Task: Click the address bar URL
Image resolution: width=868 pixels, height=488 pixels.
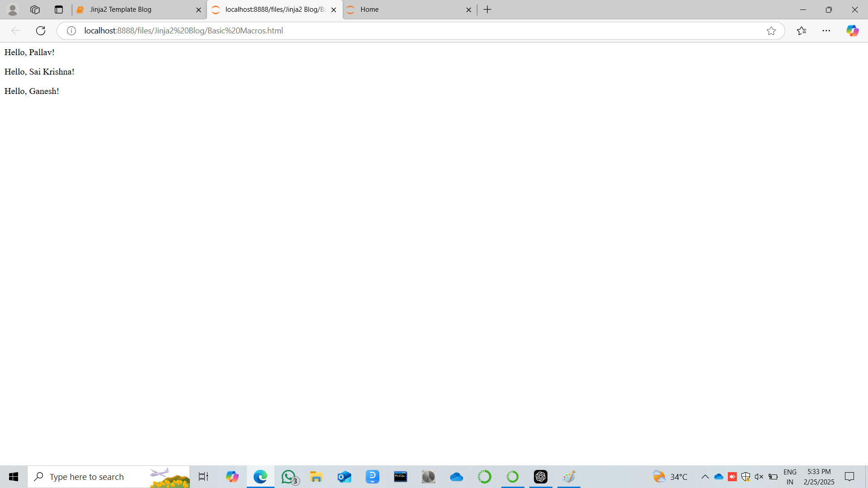Action: (x=184, y=31)
